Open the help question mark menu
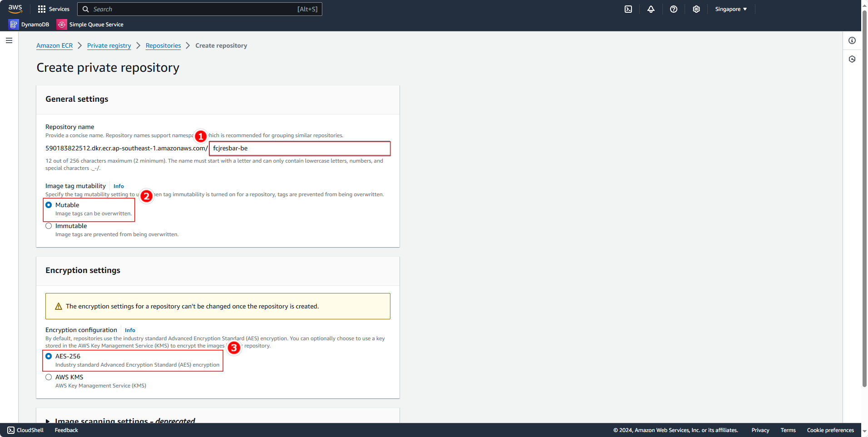The height and width of the screenshot is (437, 868). (x=674, y=9)
